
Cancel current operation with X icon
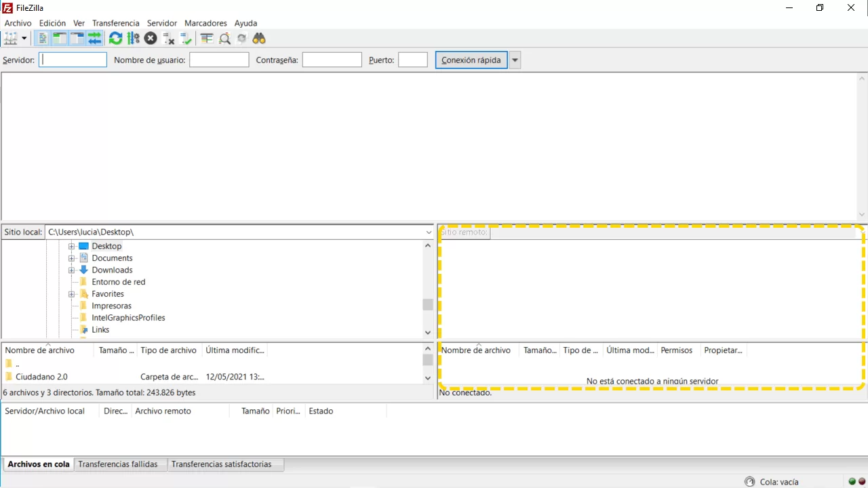tap(151, 39)
